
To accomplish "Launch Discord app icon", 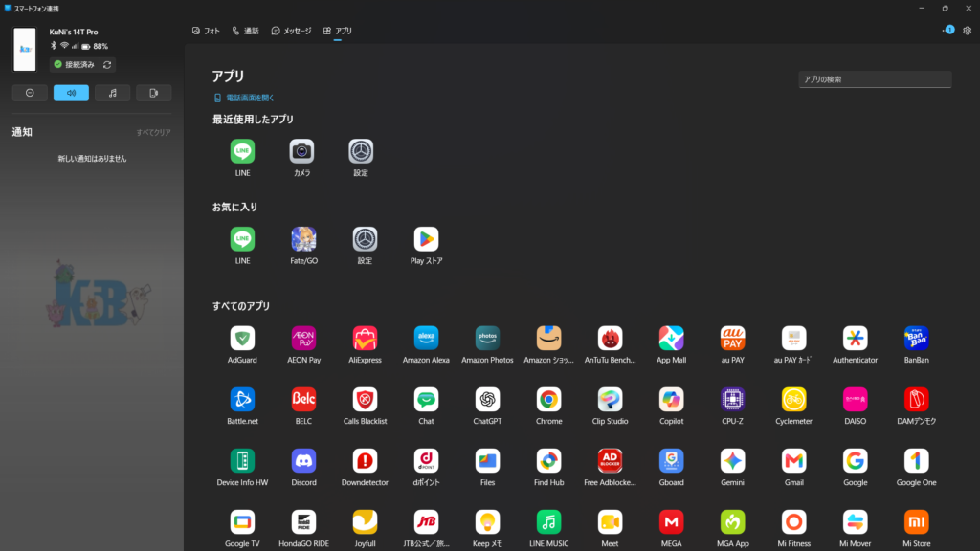I will [303, 460].
